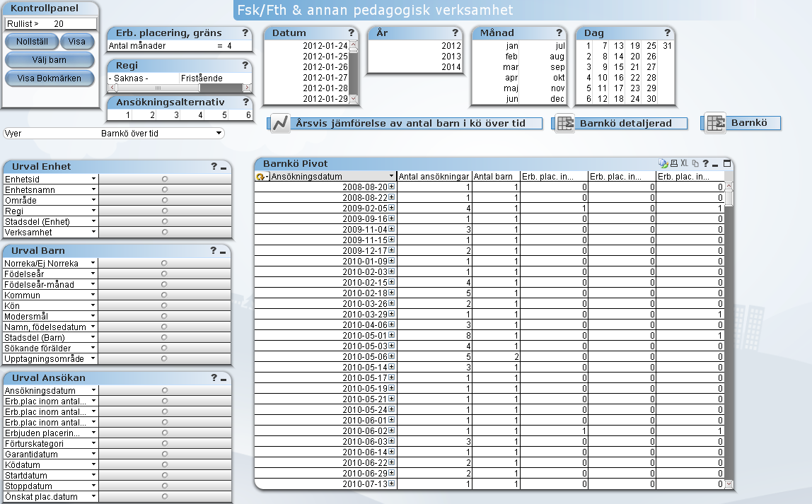Image resolution: width=812 pixels, height=504 pixels.
Task: Export Barnkö Pivot to Excel via XL icon
Action: point(684,163)
